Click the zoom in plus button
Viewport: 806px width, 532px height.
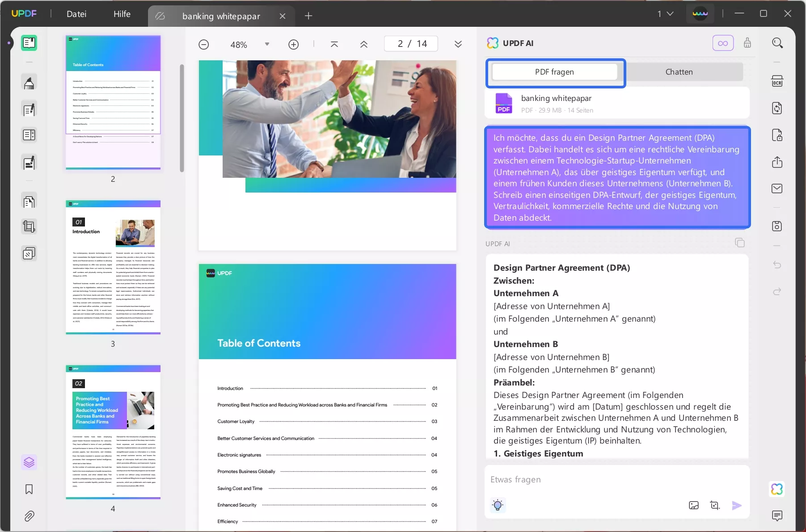[x=294, y=45]
